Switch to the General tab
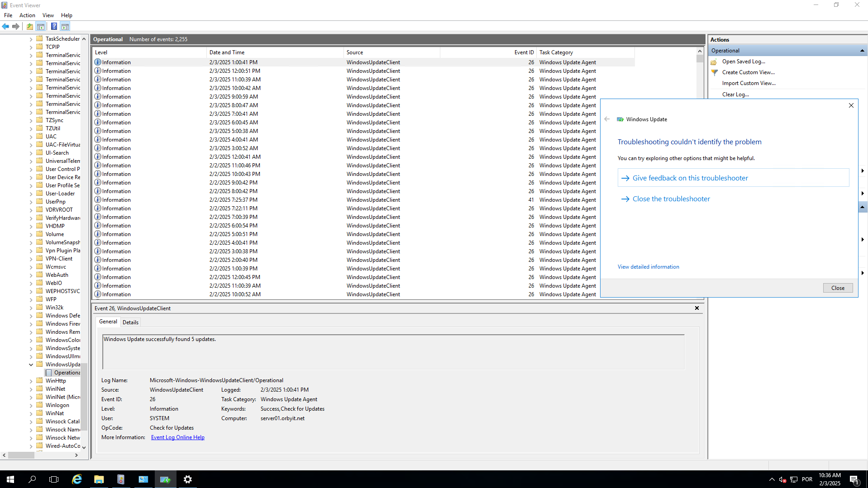The height and width of the screenshot is (488, 868). [108, 322]
